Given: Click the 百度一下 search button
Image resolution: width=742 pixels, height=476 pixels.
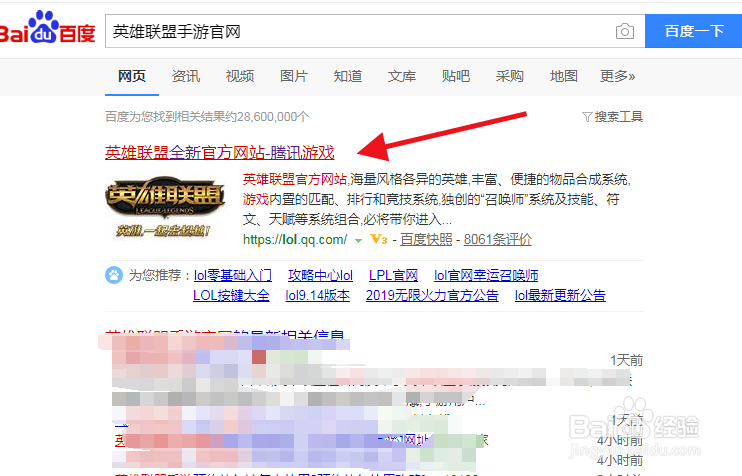Looking at the screenshot, I should [694, 31].
